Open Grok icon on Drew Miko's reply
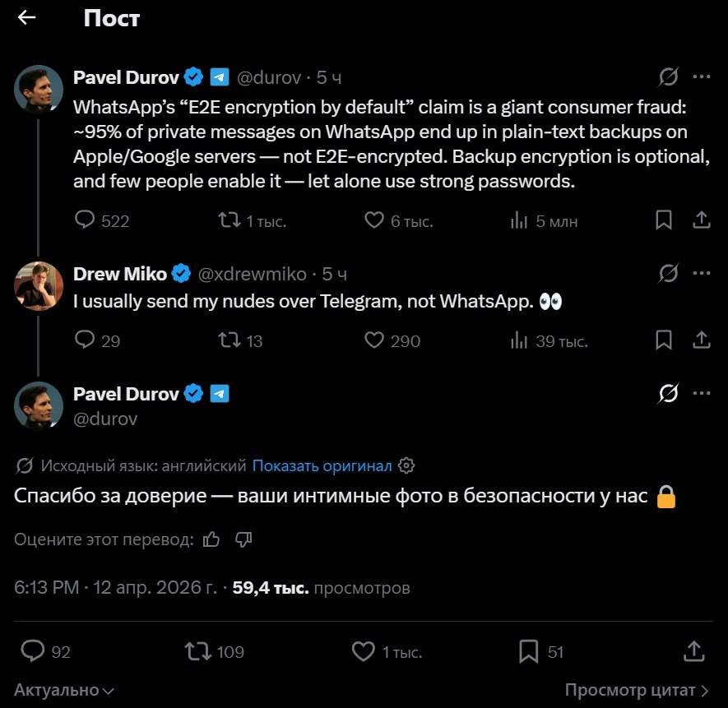728x708 pixels. pos(669,274)
